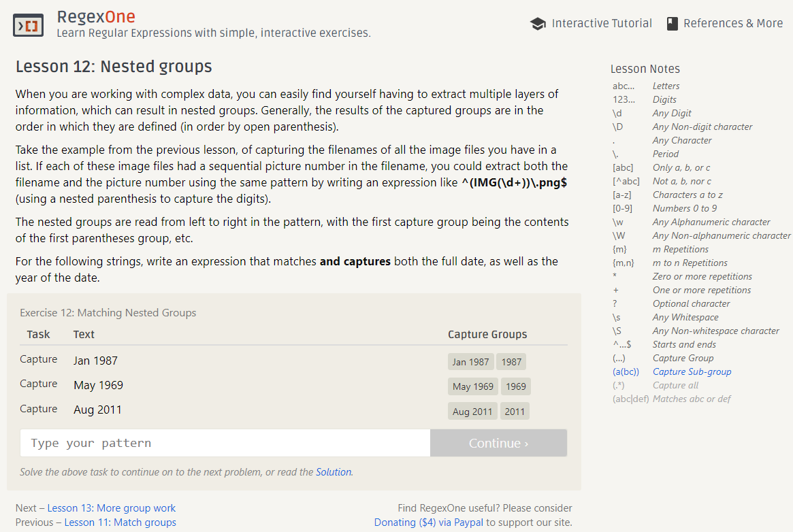Open the Donating ($4) via Paypal link
The image size is (793, 532).
point(428,522)
